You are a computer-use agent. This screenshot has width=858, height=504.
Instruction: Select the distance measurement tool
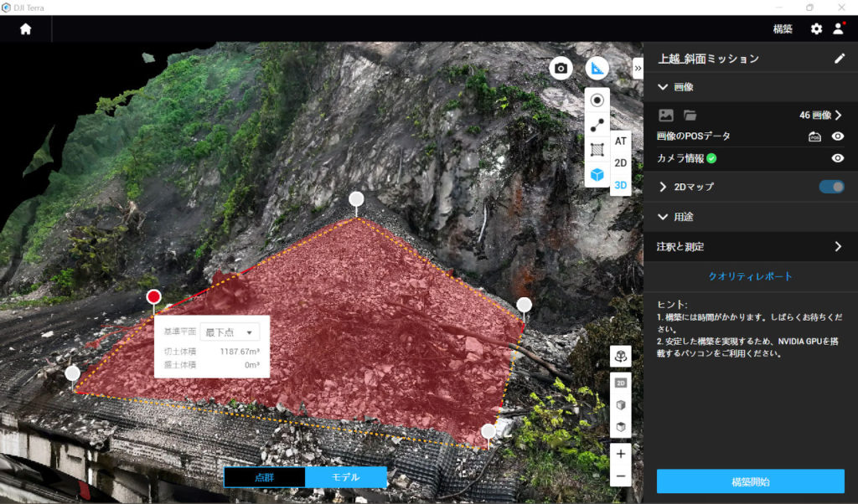(x=597, y=124)
